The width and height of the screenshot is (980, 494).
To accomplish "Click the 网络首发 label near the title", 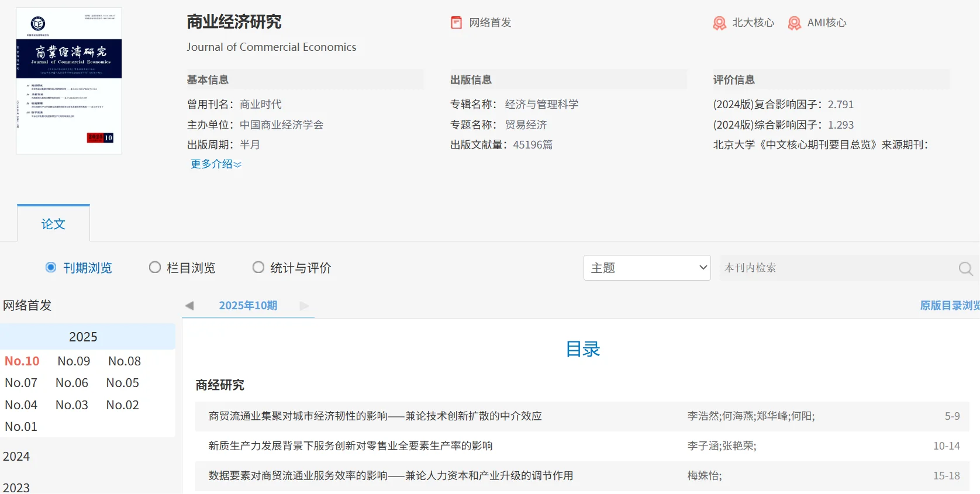I will (490, 23).
